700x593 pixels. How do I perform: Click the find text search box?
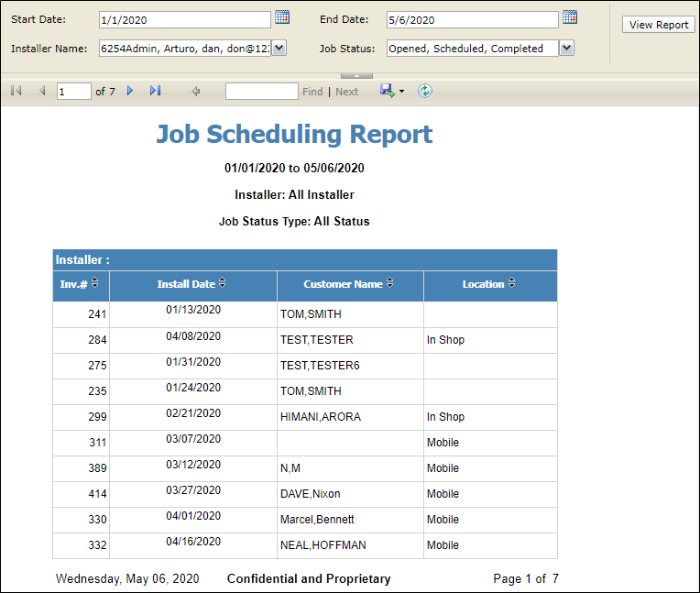262,92
